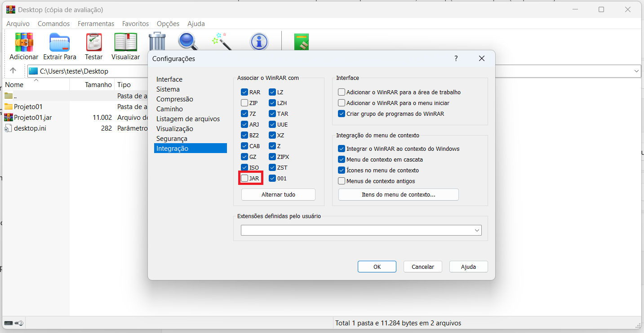644x333 pixels.
Task: Click the trash can delete toolbar icon
Action: [157, 41]
